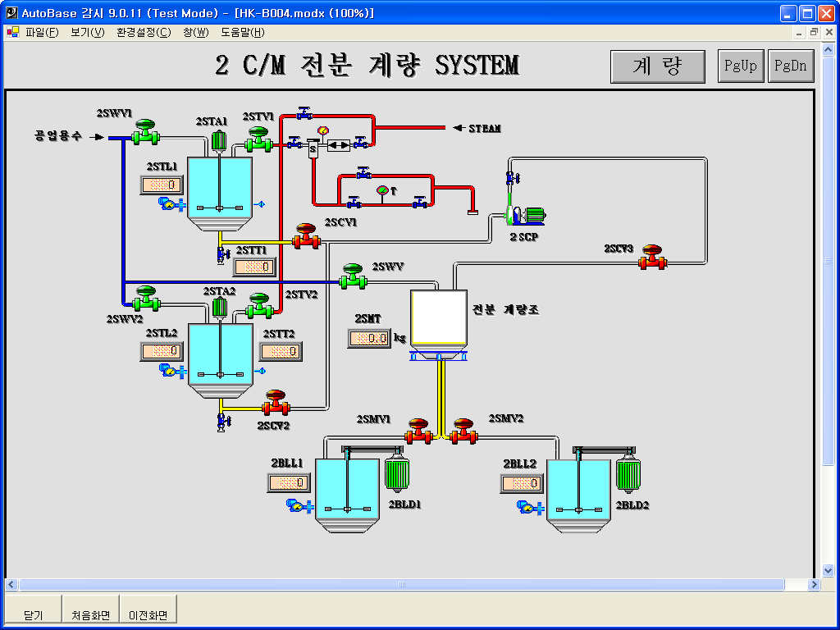Toggle the 2SMV2 discharge valve
The width and height of the screenshot is (840, 630).
[x=463, y=431]
